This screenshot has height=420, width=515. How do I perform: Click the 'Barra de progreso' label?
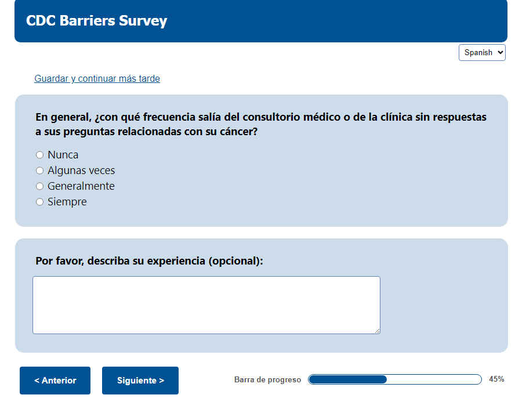[x=267, y=380]
